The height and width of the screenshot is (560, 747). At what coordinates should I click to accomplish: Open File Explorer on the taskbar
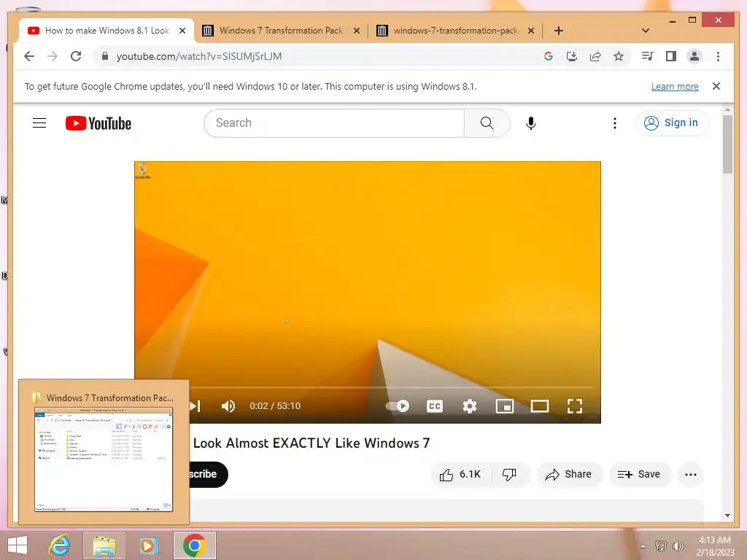click(104, 545)
